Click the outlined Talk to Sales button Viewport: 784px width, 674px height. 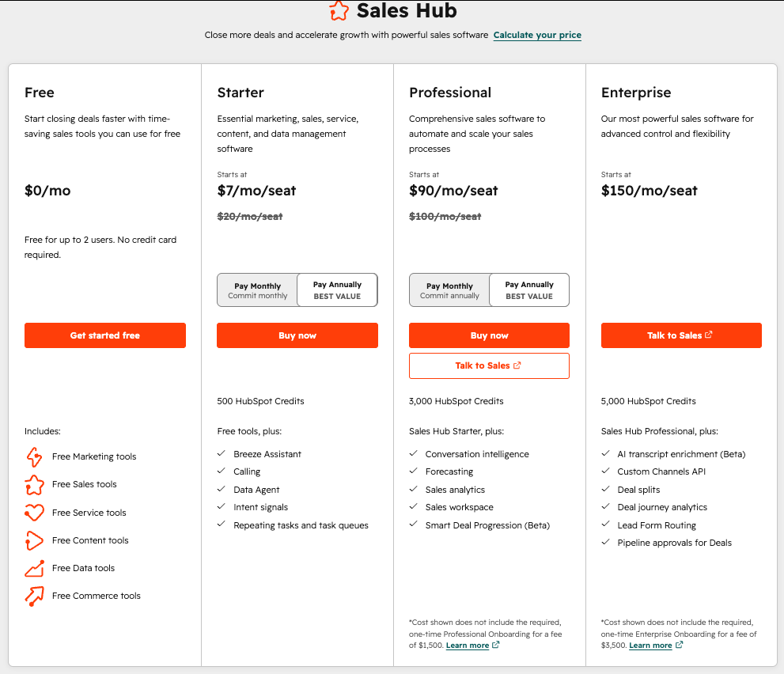point(489,366)
